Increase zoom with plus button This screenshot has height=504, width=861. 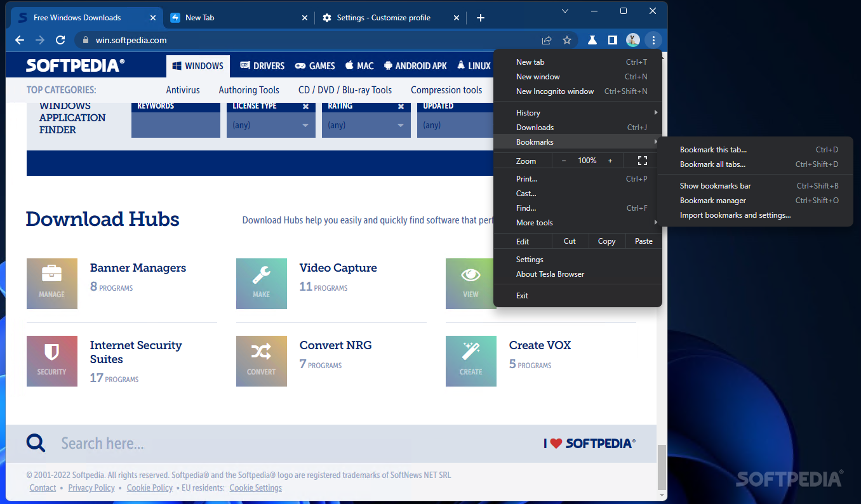tap(610, 161)
